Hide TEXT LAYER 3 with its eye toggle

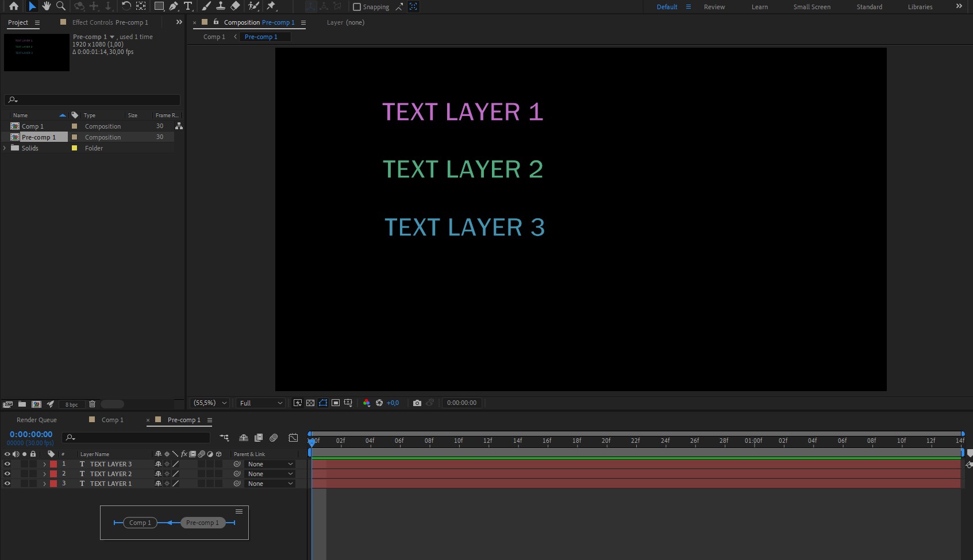[7, 464]
